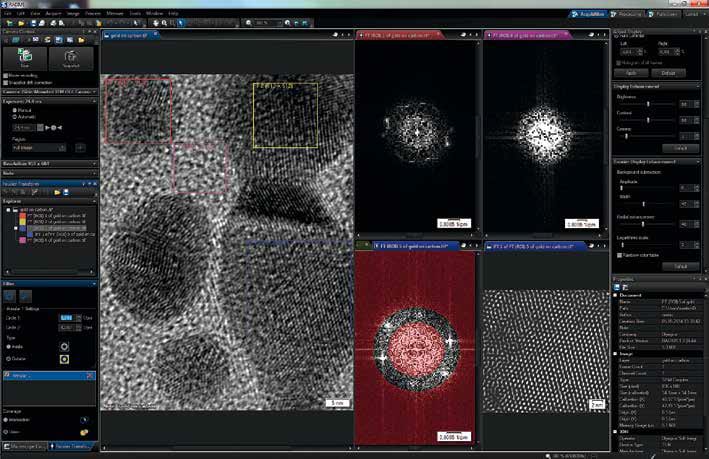Select the inside annular mask icon
This screenshot has height=459, width=709.
pyautogui.click(x=64, y=346)
